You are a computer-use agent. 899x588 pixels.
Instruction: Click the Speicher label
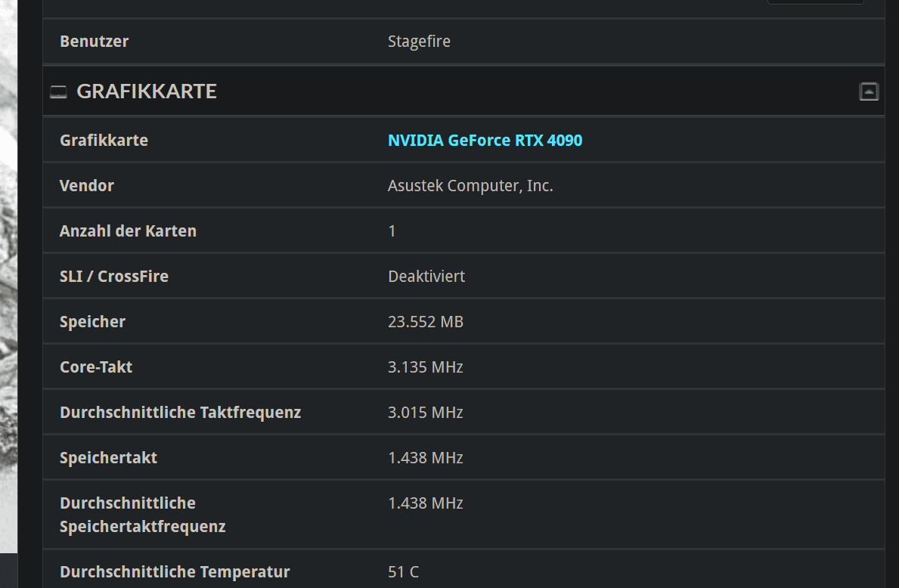(x=92, y=322)
